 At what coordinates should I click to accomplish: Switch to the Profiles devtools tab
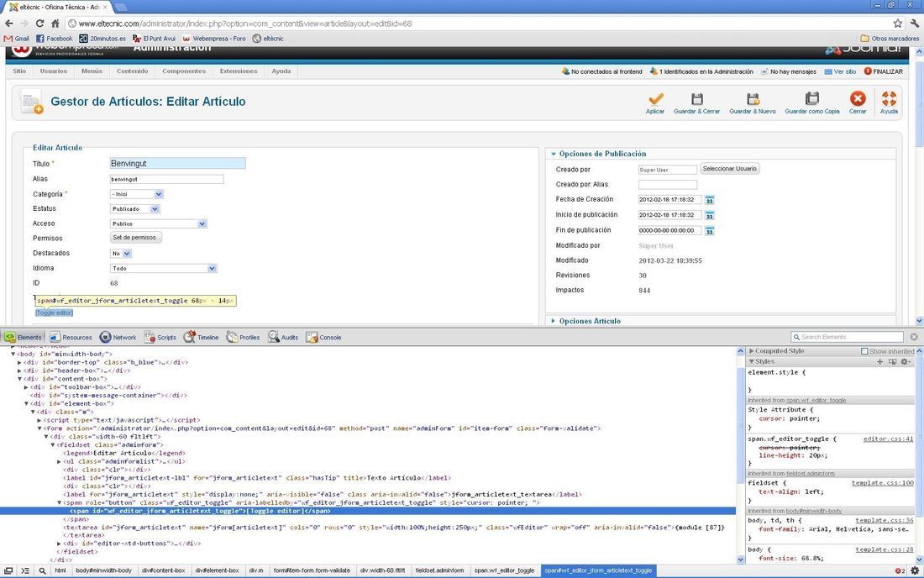click(x=244, y=338)
